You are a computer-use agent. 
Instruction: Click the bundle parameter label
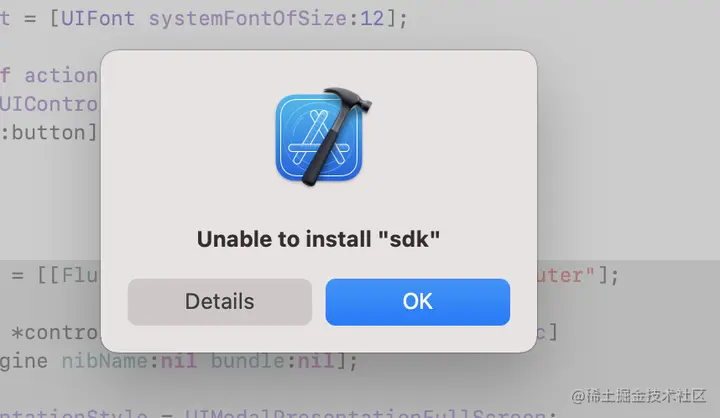click(x=248, y=361)
